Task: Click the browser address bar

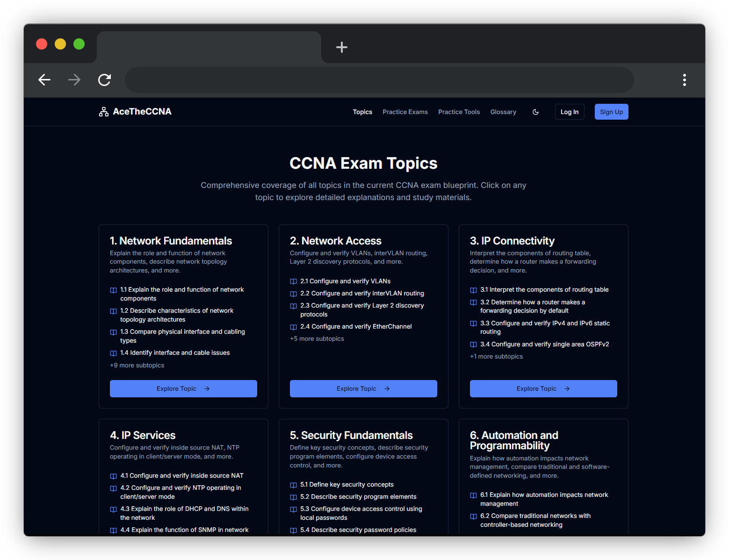Action: pyautogui.click(x=379, y=80)
